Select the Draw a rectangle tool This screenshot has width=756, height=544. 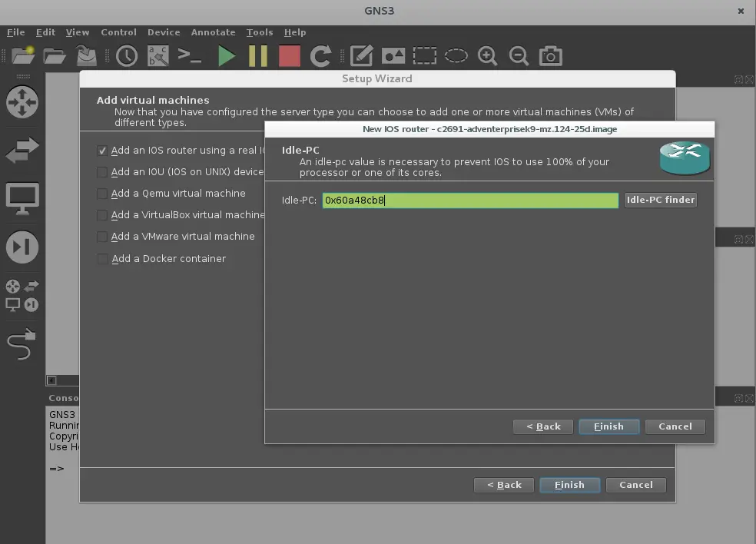[x=425, y=56]
